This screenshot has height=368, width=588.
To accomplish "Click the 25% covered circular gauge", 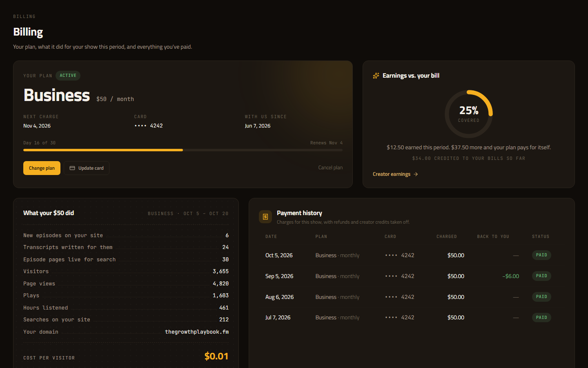I will [469, 114].
